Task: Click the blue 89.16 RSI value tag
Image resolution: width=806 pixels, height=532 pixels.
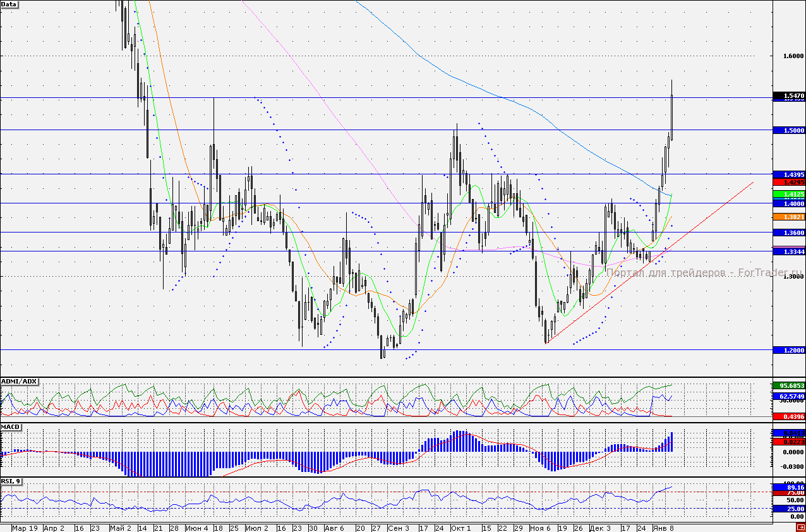Action: (x=788, y=488)
